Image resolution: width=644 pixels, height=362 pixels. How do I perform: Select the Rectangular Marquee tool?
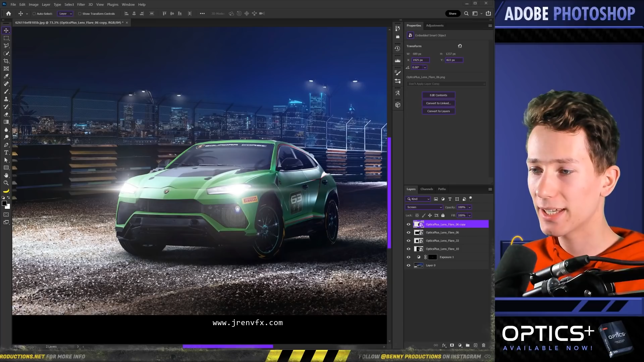coord(6,38)
